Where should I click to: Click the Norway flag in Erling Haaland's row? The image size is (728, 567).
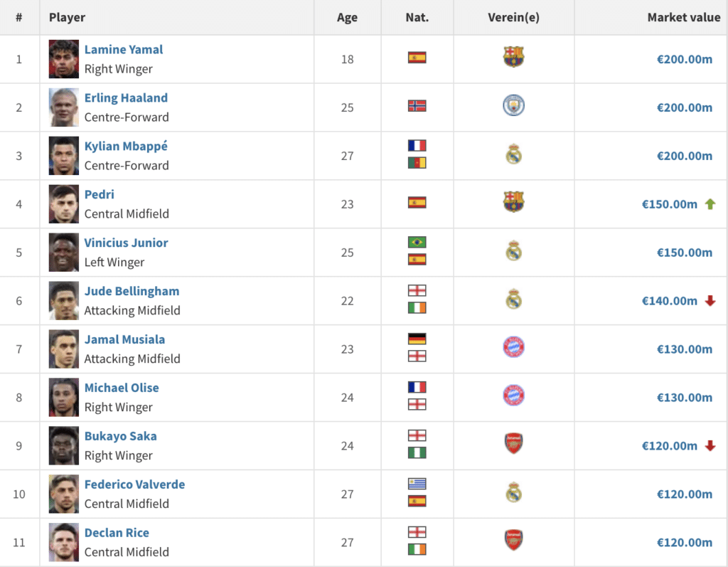click(417, 106)
